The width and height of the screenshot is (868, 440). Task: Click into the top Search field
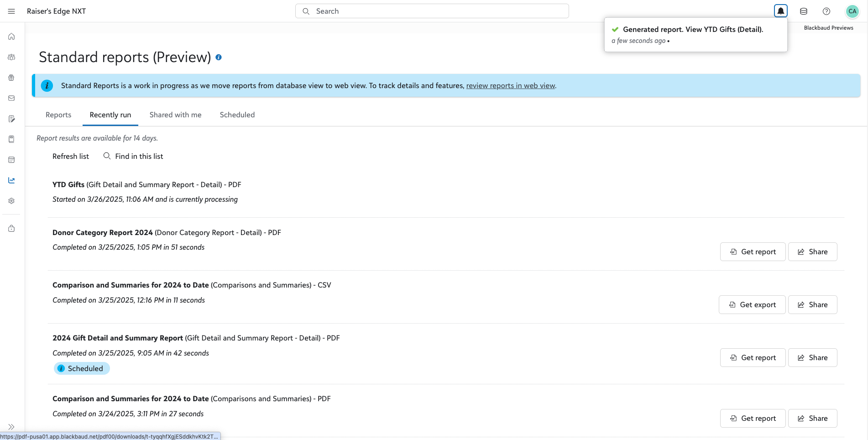tap(432, 11)
